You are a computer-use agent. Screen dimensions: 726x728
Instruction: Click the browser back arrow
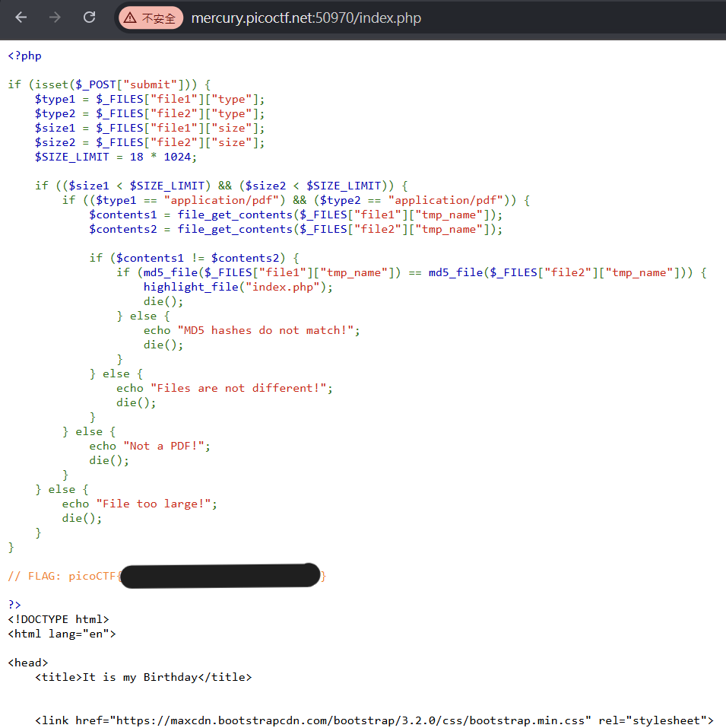pos(21,17)
